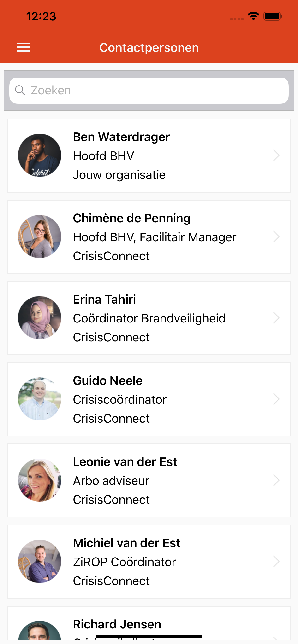The width and height of the screenshot is (298, 644).
Task: Tap the Coördinator Brandveiligheid role text
Action: (x=149, y=318)
